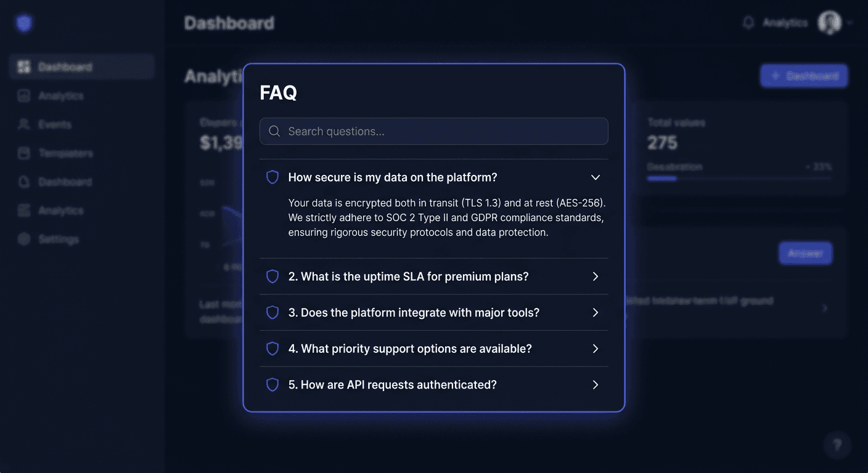
Task: Click the blue Dashboard button top right
Action: [x=803, y=75]
